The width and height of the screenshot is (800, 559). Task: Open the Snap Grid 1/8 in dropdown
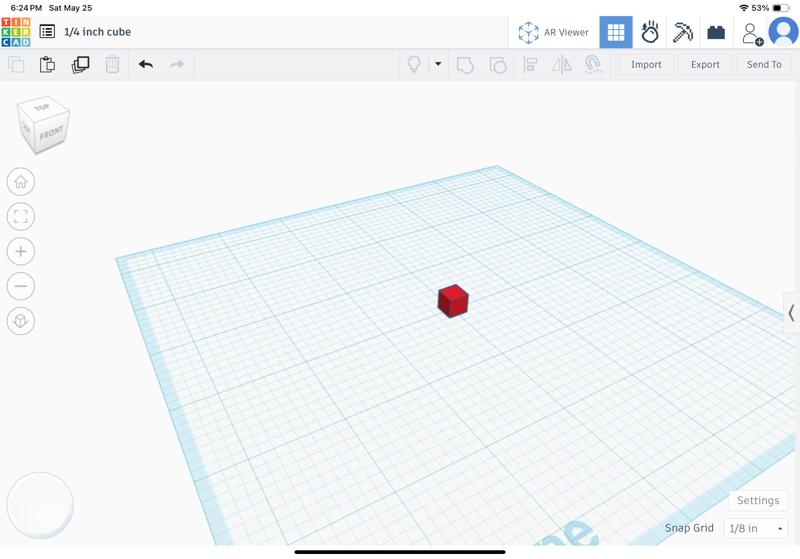[756, 528]
